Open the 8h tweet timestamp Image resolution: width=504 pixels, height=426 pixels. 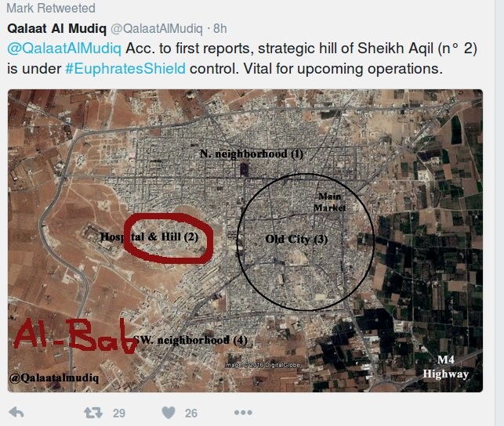click(x=220, y=28)
